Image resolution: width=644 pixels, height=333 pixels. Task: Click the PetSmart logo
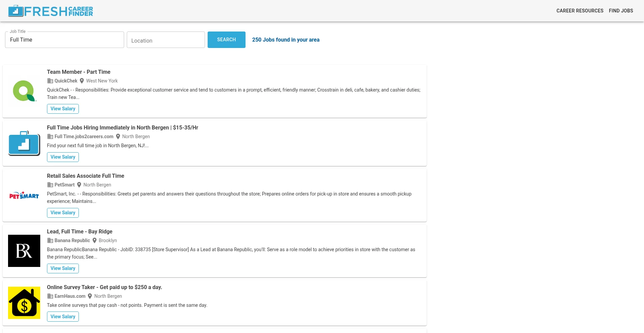click(24, 195)
